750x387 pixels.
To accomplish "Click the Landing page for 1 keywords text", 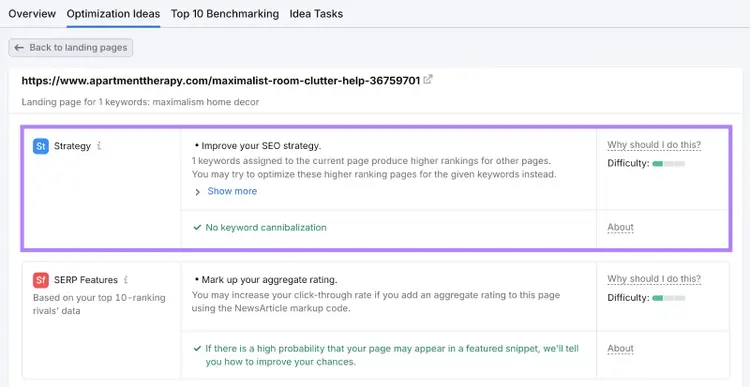I will (x=140, y=102).
